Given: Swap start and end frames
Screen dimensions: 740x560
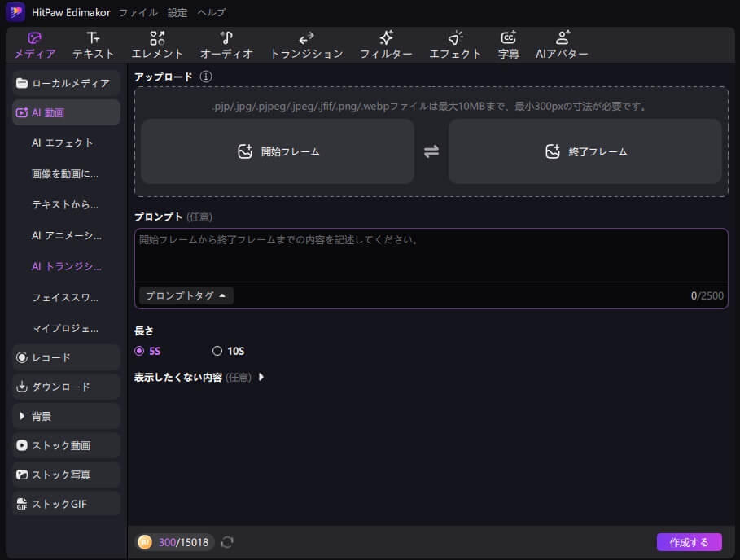Looking at the screenshot, I should (x=431, y=151).
